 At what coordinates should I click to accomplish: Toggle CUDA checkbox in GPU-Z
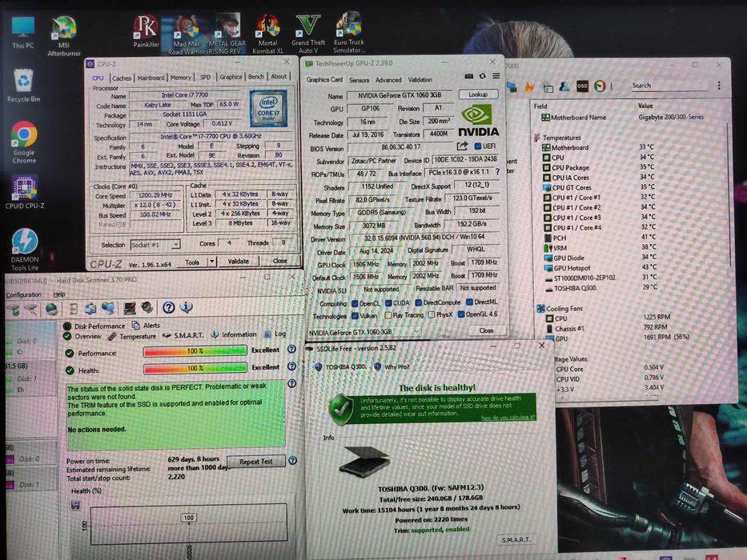(388, 303)
